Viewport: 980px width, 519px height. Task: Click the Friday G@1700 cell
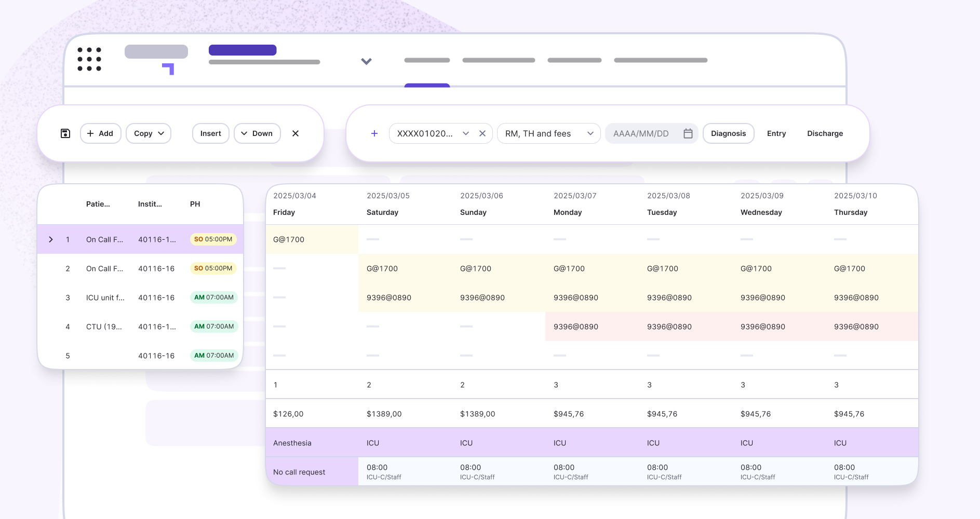coord(312,239)
